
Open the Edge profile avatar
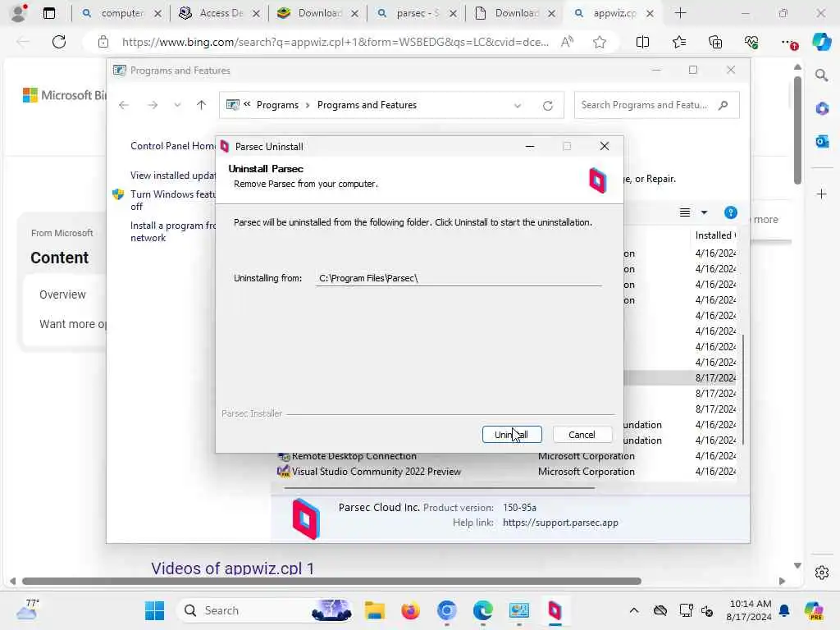pyautogui.click(x=19, y=13)
